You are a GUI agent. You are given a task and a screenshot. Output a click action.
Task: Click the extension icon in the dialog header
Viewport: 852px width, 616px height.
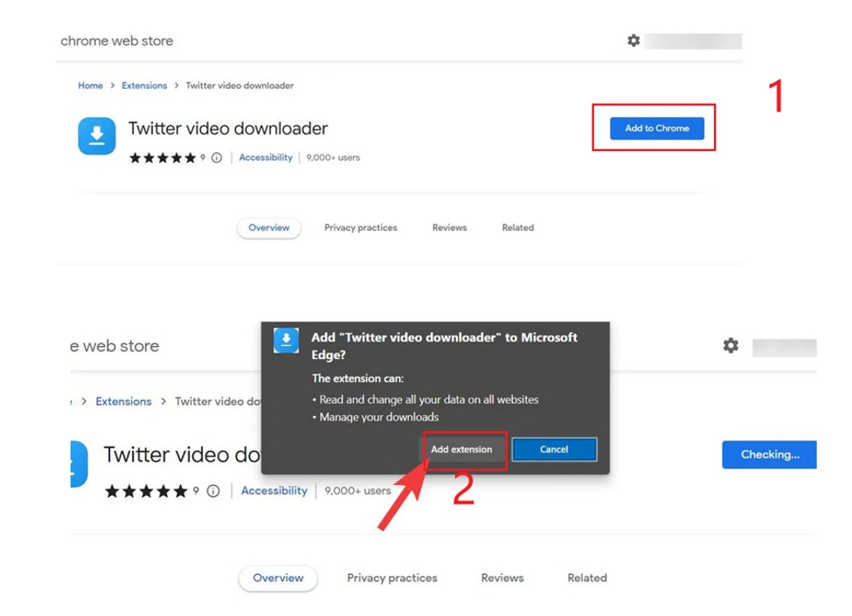pyautogui.click(x=286, y=341)
